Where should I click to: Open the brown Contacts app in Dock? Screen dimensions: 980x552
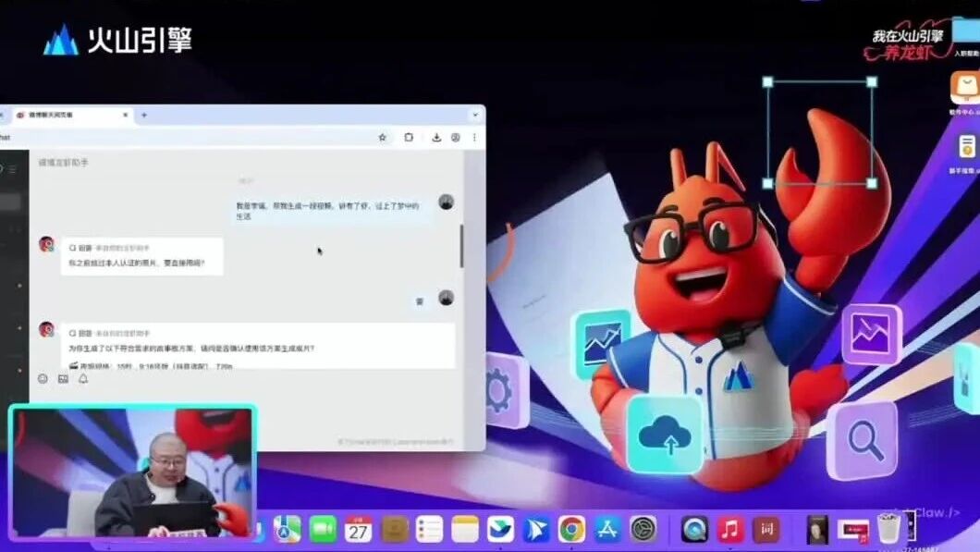[x=394, y=530]
